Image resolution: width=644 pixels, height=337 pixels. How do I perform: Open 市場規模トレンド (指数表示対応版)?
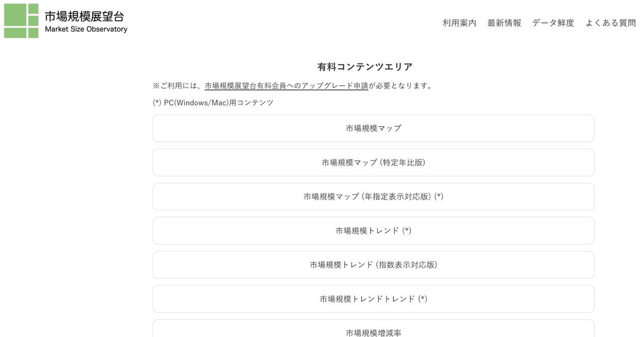[373, 265]
